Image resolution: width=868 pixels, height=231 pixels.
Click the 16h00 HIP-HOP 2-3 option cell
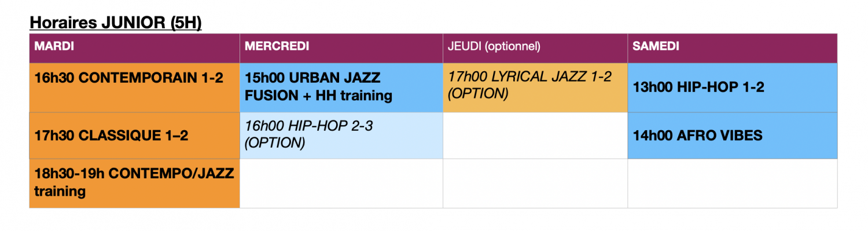(341, 135)
